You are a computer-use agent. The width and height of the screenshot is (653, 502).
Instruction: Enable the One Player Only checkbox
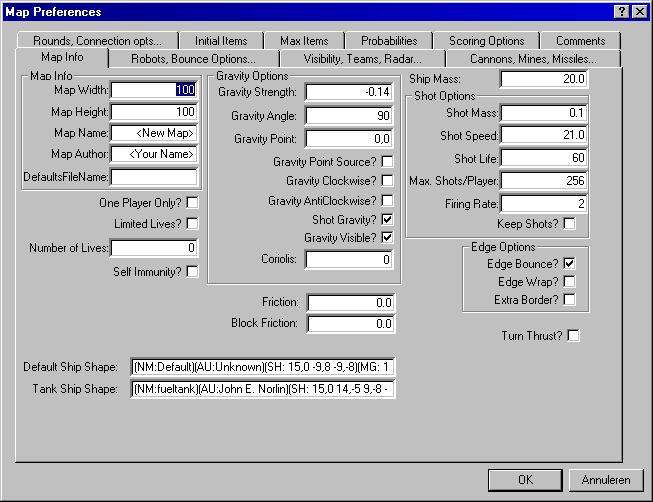(x=192, y=203)
